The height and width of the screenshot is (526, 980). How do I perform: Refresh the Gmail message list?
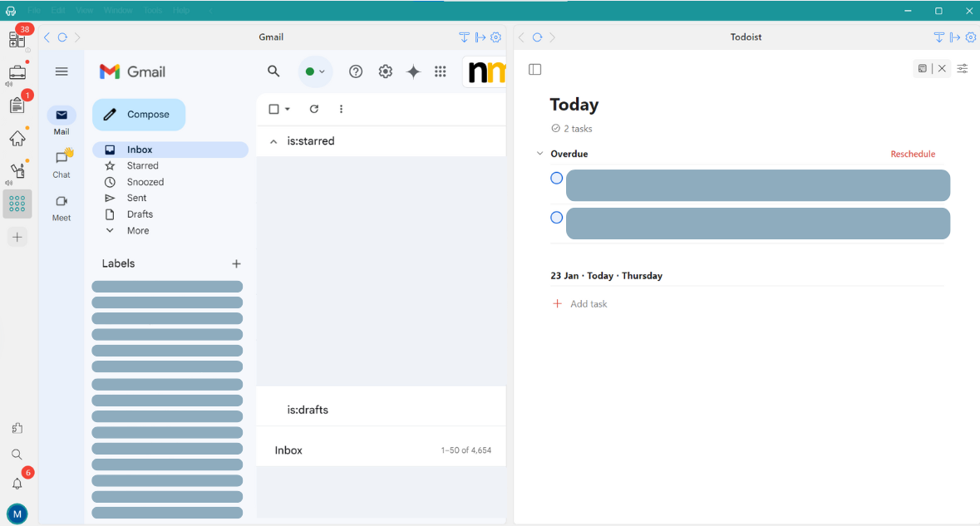point(313,109)
